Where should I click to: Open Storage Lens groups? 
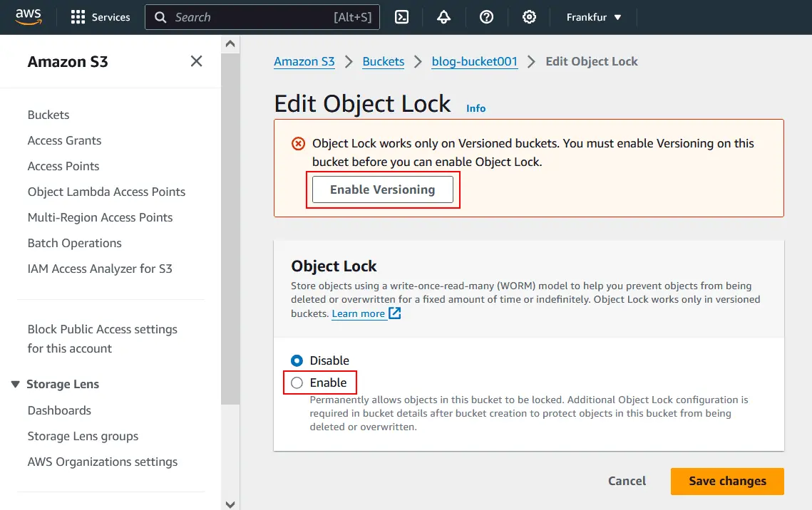83,436
